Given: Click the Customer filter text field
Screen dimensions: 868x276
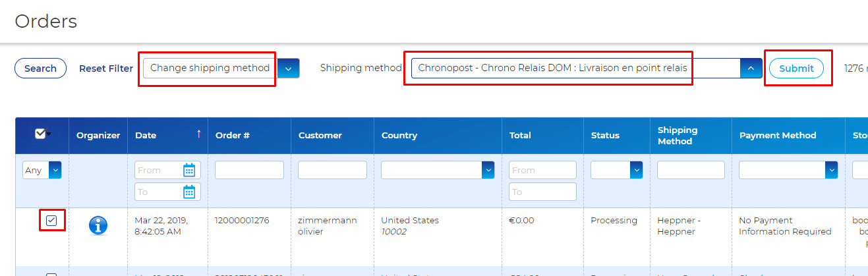Looking at the screenshot, I should tap(332, 170).
